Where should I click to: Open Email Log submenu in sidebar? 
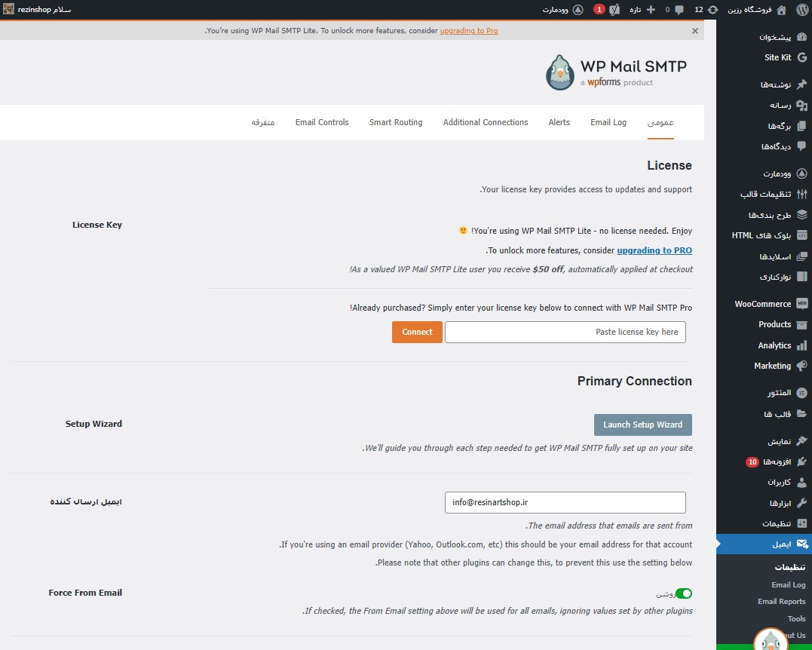[788, 584]
